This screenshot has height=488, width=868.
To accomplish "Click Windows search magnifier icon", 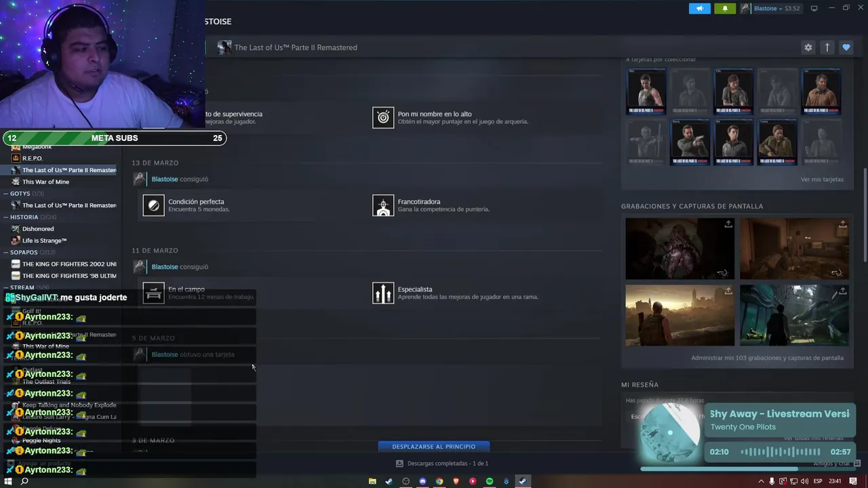I will 24,481.
